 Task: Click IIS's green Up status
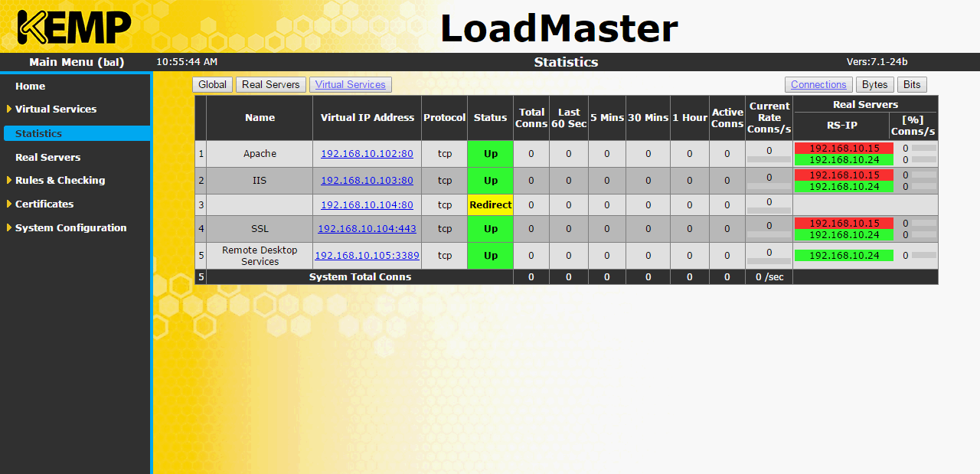[x=490, y=181]
